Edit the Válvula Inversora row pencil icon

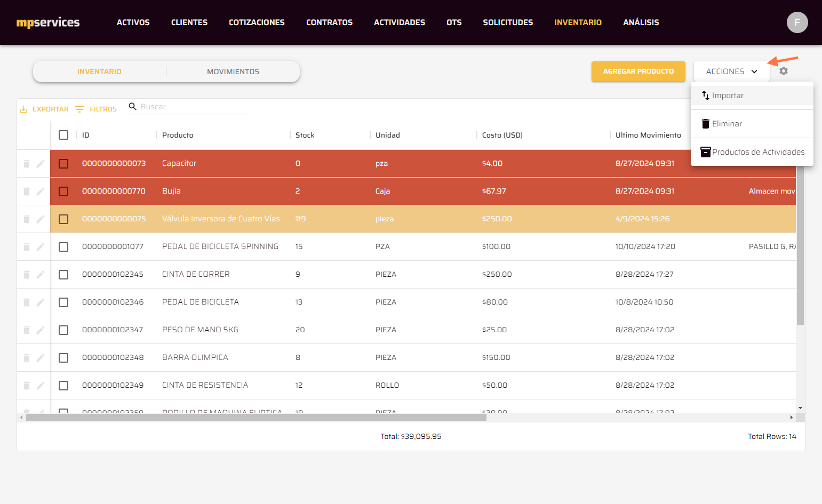tap(41, 219)
